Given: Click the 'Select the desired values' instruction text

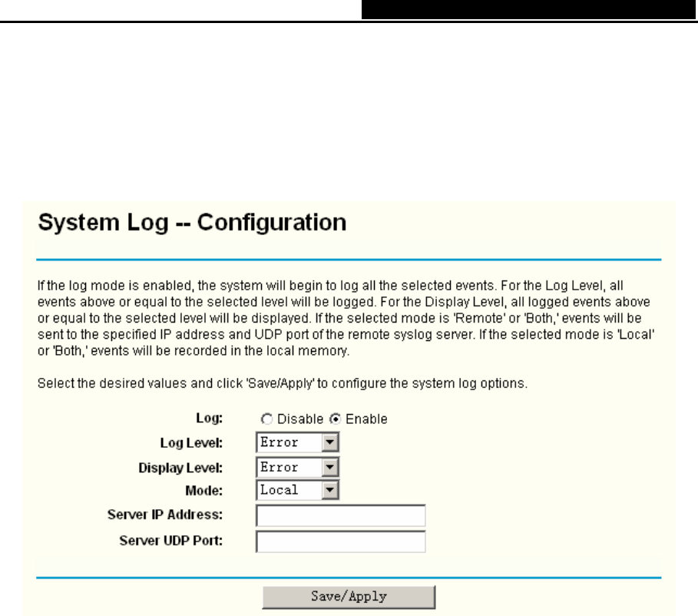Looking at the screenshot, I should (283, 383).
